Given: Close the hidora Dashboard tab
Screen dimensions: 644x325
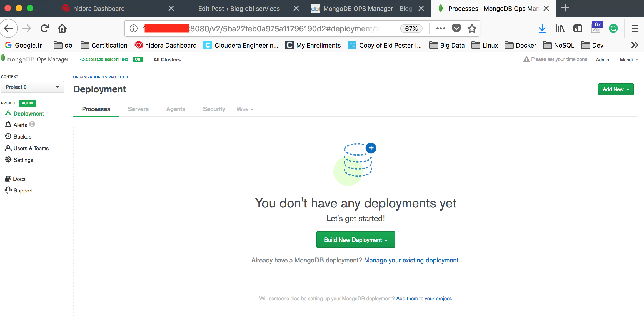Looking at the screenshot, I should 171,8.
